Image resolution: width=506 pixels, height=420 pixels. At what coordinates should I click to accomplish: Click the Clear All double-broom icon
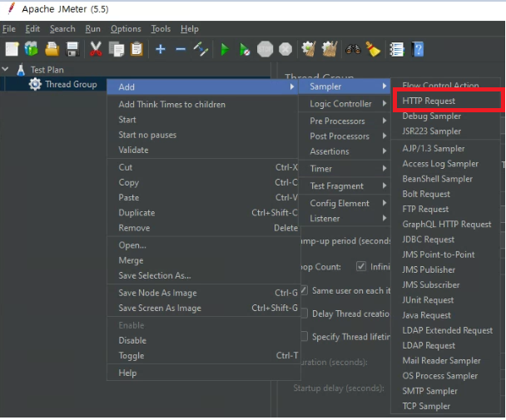(x=330, y=49)
